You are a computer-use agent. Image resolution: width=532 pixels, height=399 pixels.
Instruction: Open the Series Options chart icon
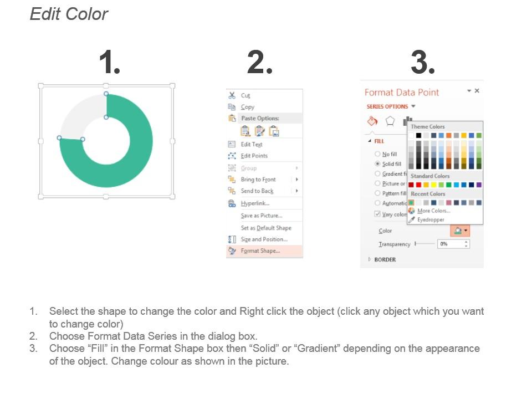click(407, 119)
